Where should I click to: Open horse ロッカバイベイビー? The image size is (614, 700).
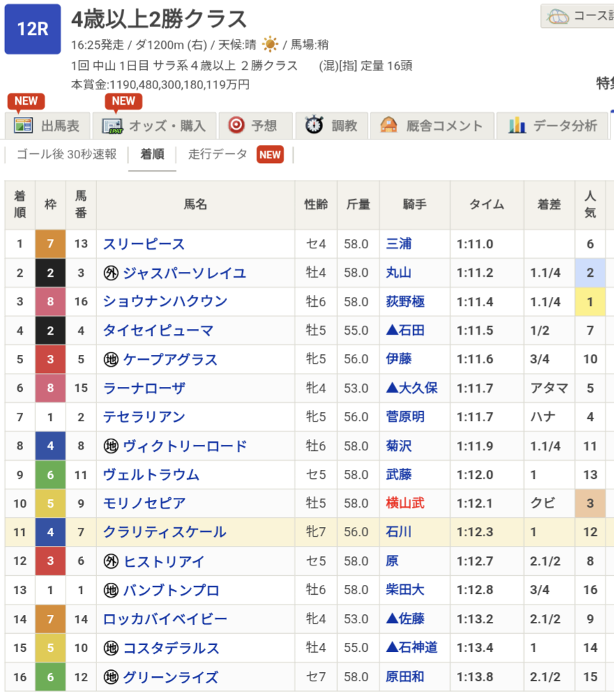pyautogui.click(x=165, y=619)
